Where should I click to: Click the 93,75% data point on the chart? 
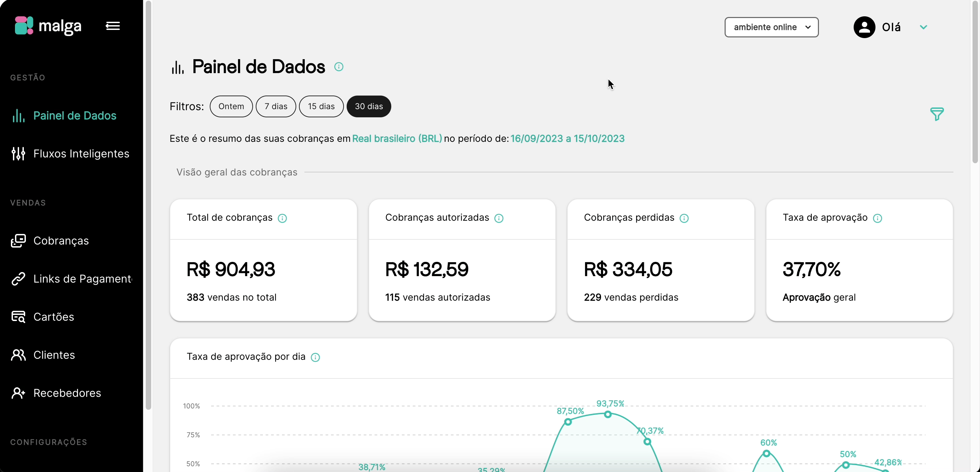[x=608, y=414]
